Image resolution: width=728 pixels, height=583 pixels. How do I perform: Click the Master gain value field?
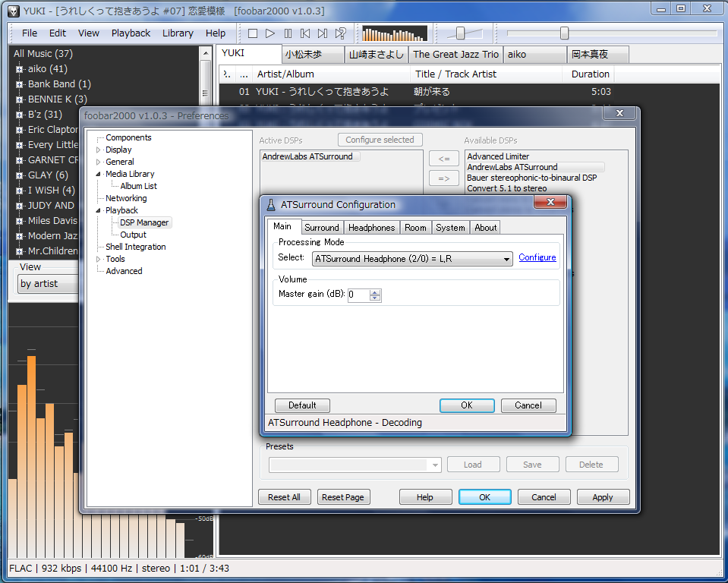pyautogui.click(x=359, y=295)
